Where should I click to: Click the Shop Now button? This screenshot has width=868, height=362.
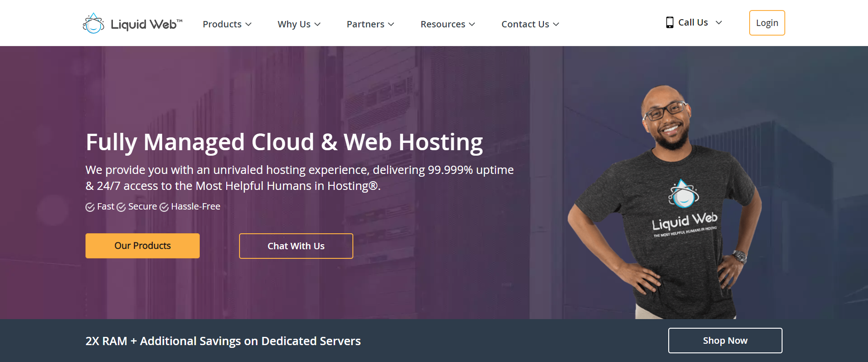[x=725, y=341]
